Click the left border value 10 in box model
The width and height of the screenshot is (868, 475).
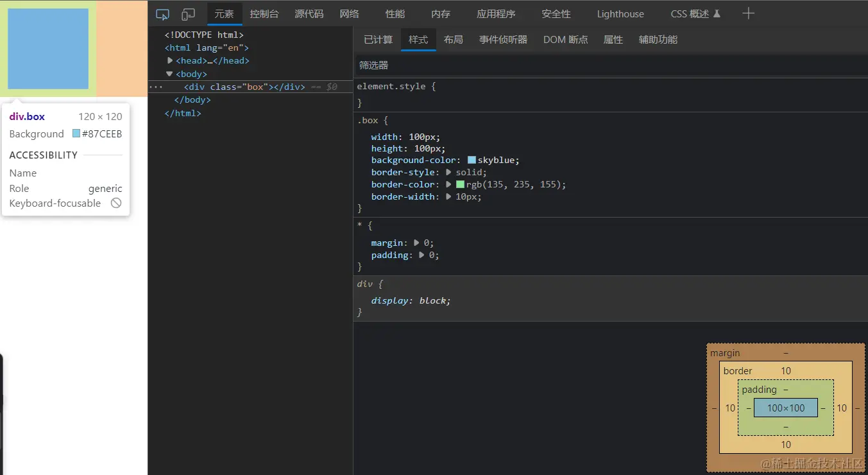(730, 408)
